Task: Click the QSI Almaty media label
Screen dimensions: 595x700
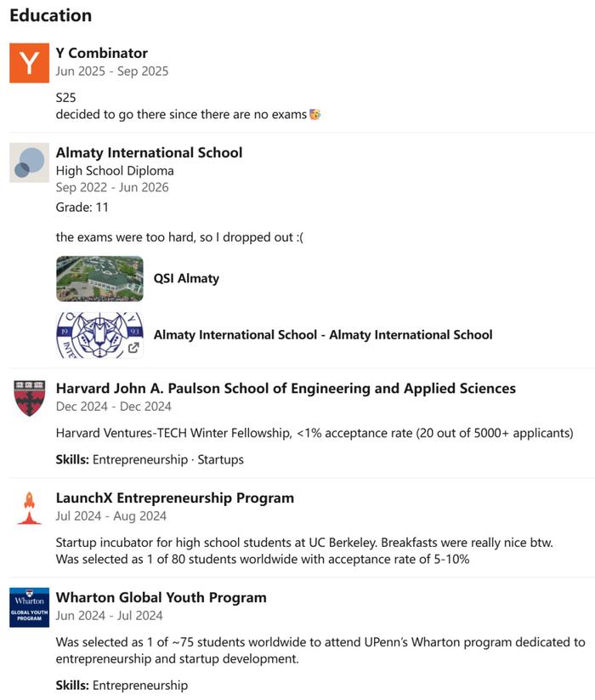Action: pyautogui.click(x=186, y=279)
